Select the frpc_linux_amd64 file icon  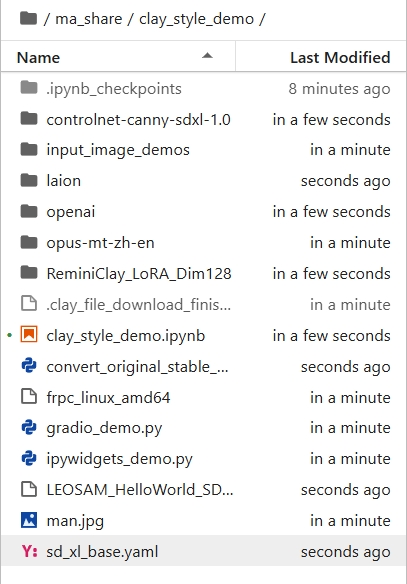pos(29,397)
